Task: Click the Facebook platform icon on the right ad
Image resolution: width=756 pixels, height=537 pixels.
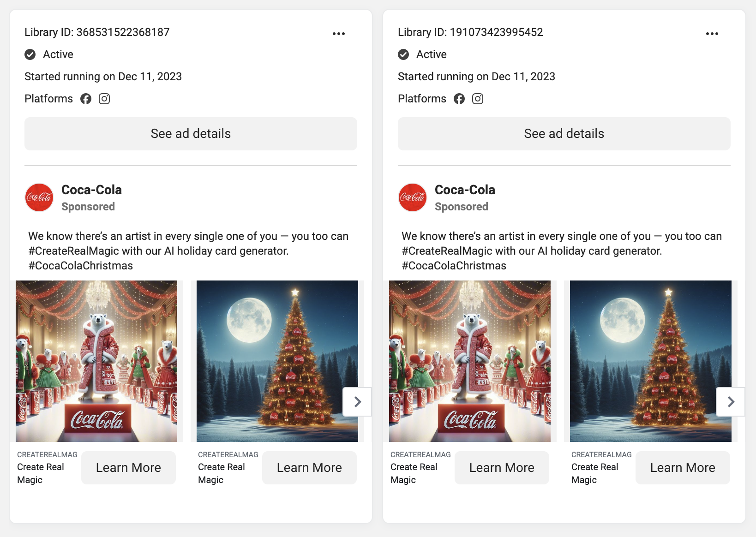Action: (x=459, y=99)
